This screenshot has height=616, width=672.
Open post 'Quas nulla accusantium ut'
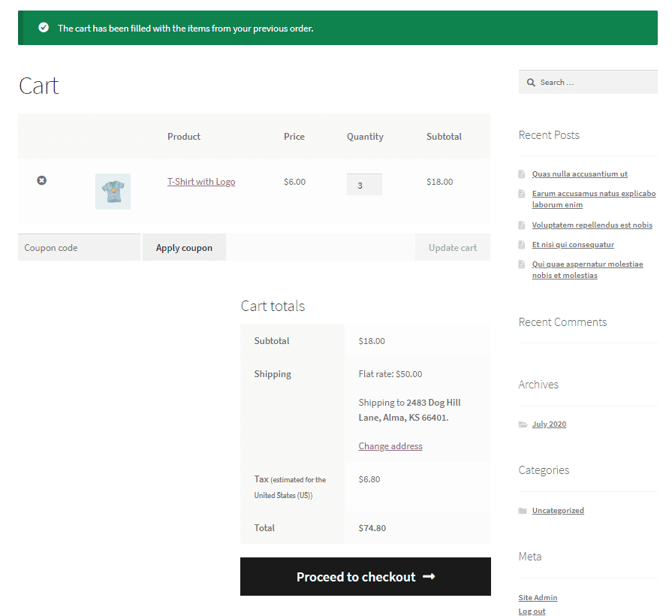point(580,174)
